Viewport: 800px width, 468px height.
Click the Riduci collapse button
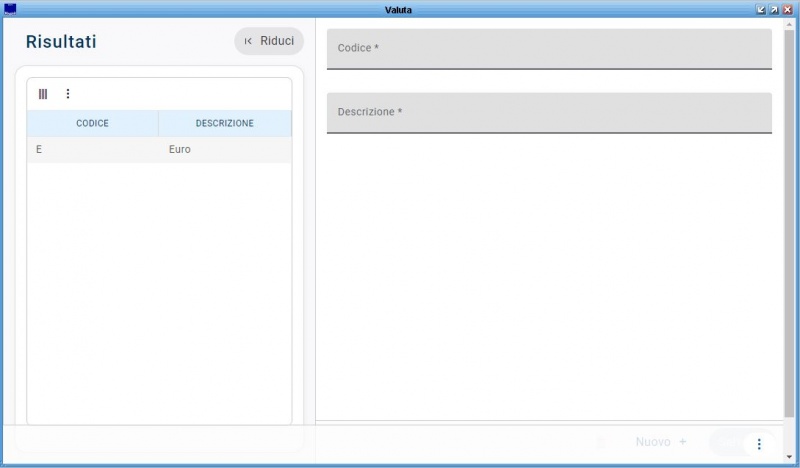click(269, 41)
